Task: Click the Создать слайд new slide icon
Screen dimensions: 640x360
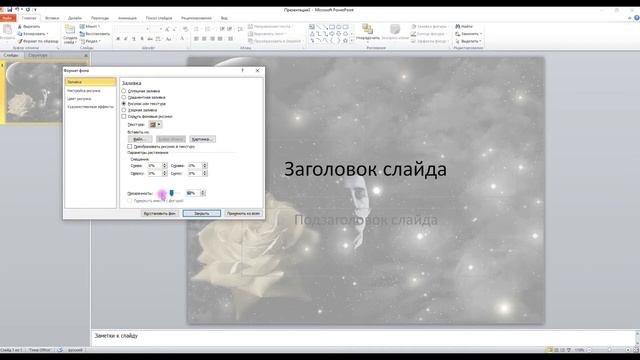Action: 70,29
